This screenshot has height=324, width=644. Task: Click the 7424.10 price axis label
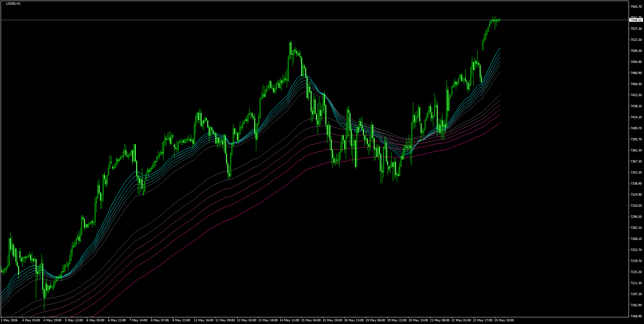(x=636, y=117)
